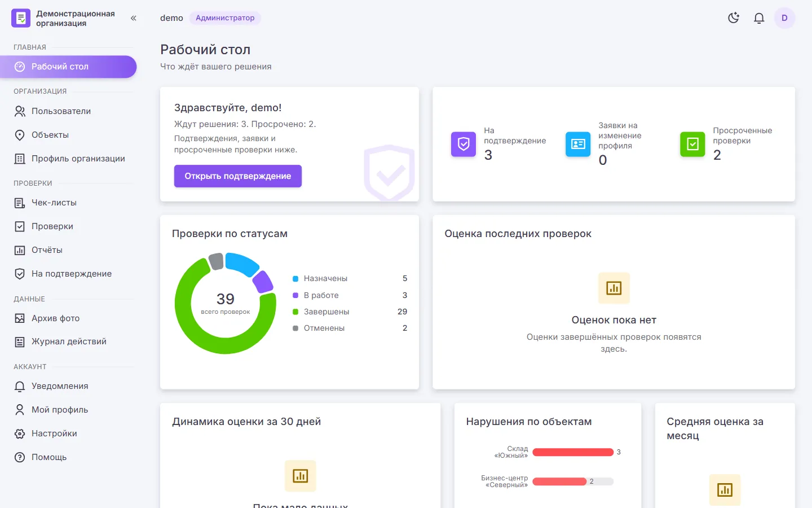The width and height of the screenshot is (812, 508).
Task: Click the Архив фото image icon
Action: (x=20, y=318)
